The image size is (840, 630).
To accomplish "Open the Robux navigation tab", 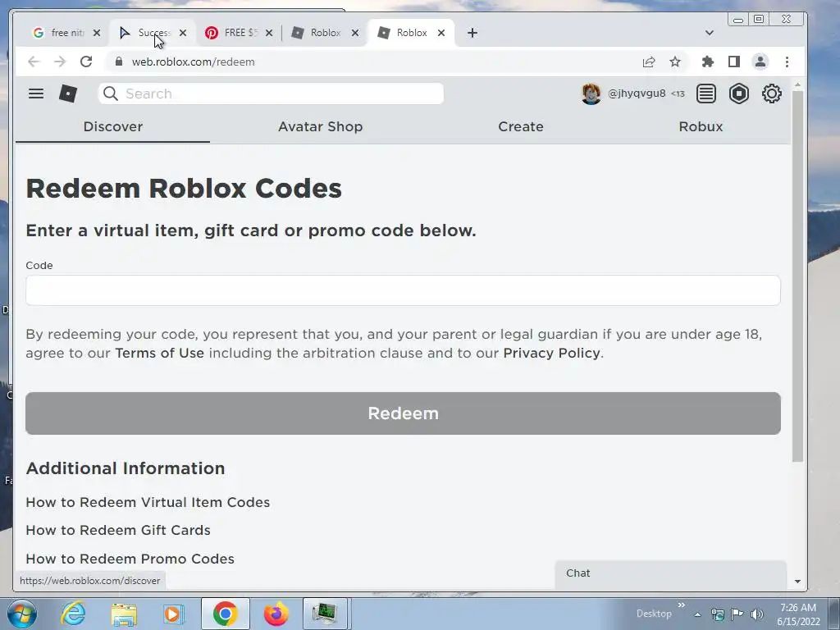I will point(701,126).
